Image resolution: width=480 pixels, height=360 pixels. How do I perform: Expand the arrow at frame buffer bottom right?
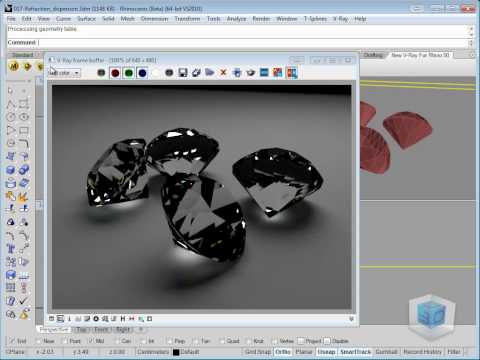[351, 319]
